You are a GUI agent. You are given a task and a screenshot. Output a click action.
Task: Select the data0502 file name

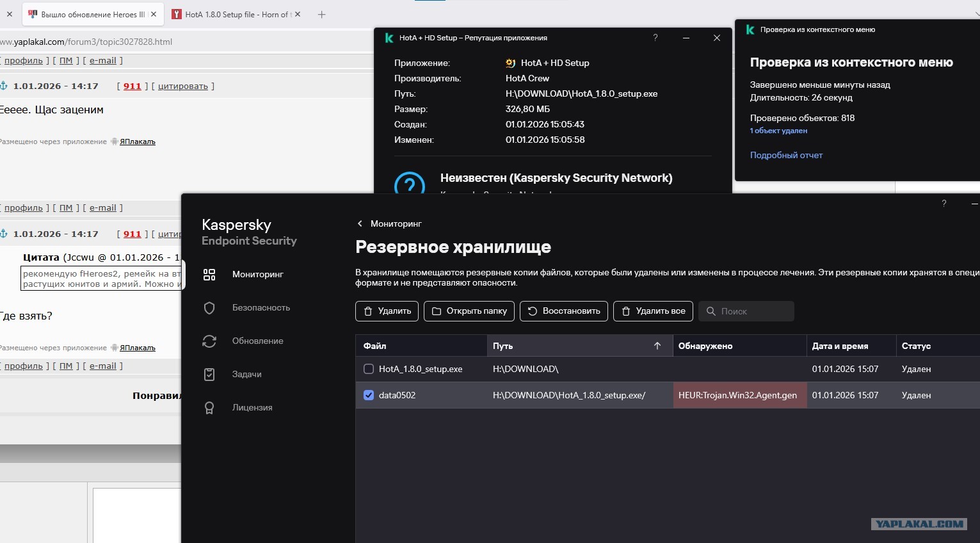tap(397, 395)
